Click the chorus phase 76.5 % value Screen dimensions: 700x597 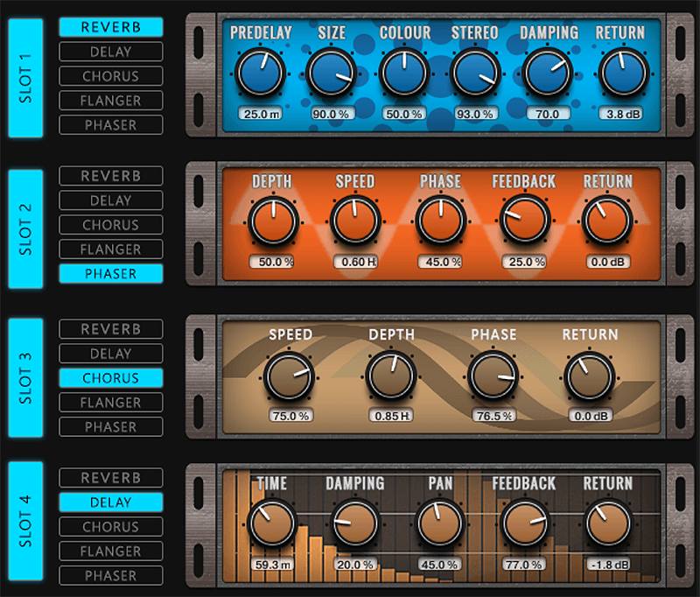click(494, 416)
